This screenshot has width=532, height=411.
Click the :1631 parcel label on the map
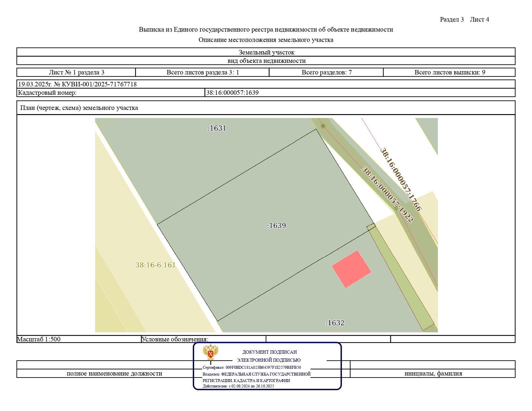pos(217,128)
